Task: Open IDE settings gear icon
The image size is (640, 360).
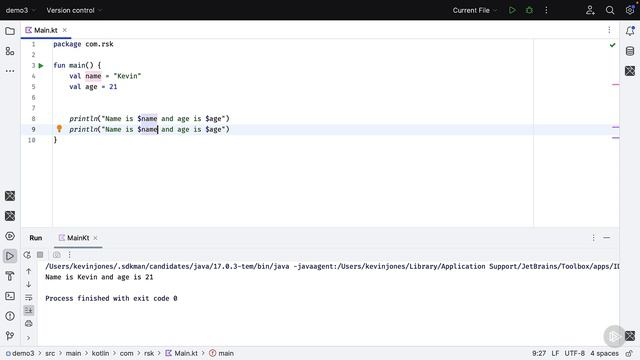Action: [630, 10]
